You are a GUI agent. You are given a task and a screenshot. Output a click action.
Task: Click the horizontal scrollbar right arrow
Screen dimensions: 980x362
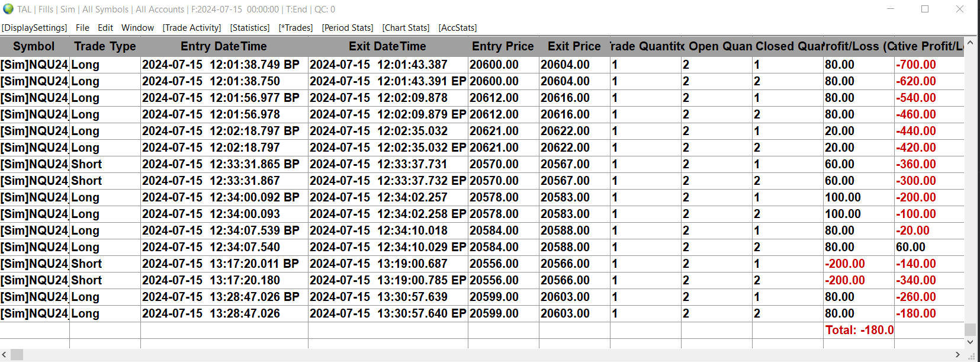[958, 355]
